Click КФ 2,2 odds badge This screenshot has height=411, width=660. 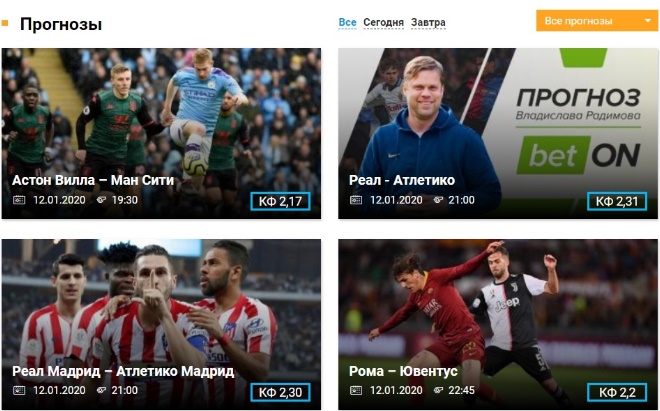pyautogui.click(x=617, y=392)
